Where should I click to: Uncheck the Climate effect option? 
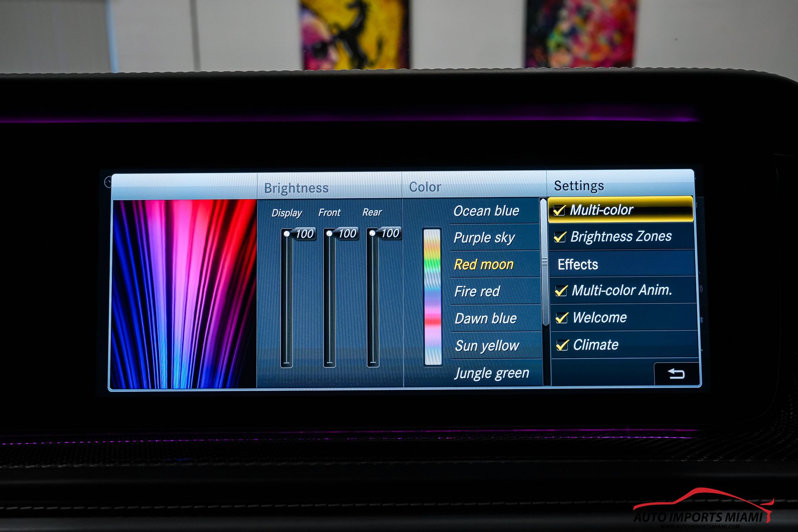point(562,345)
